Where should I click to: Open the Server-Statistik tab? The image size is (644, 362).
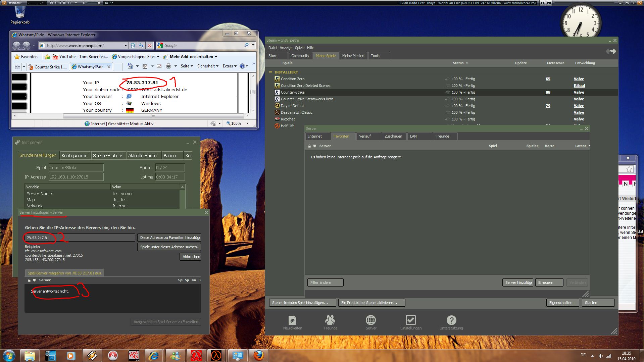pos(108,155)
